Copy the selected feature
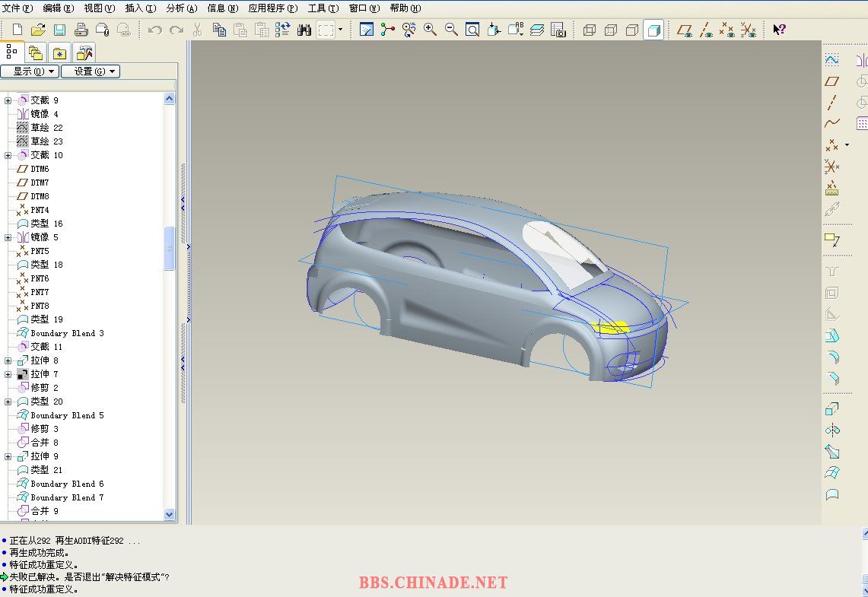The image size is (868, 597). pos(219,30)
